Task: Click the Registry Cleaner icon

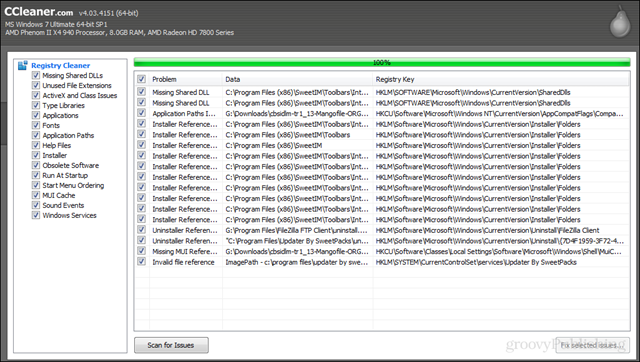Action: click(23, 65)
